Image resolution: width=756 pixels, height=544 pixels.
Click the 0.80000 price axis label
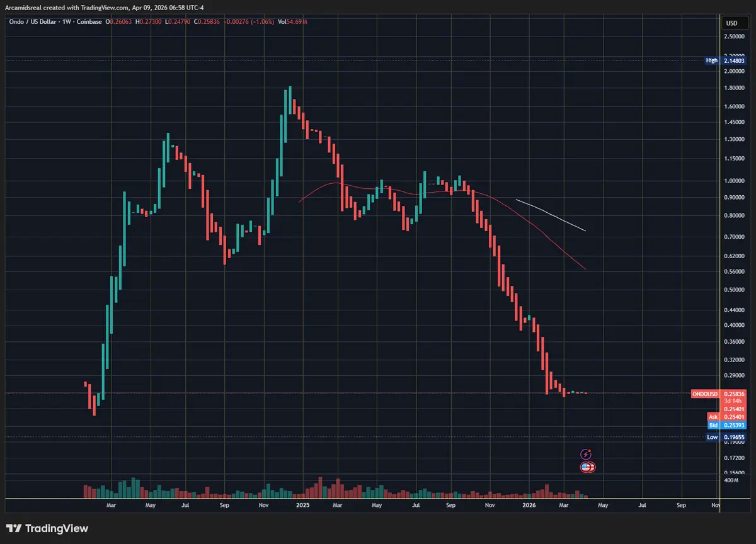pyautogui.click(x=735, y=216)
